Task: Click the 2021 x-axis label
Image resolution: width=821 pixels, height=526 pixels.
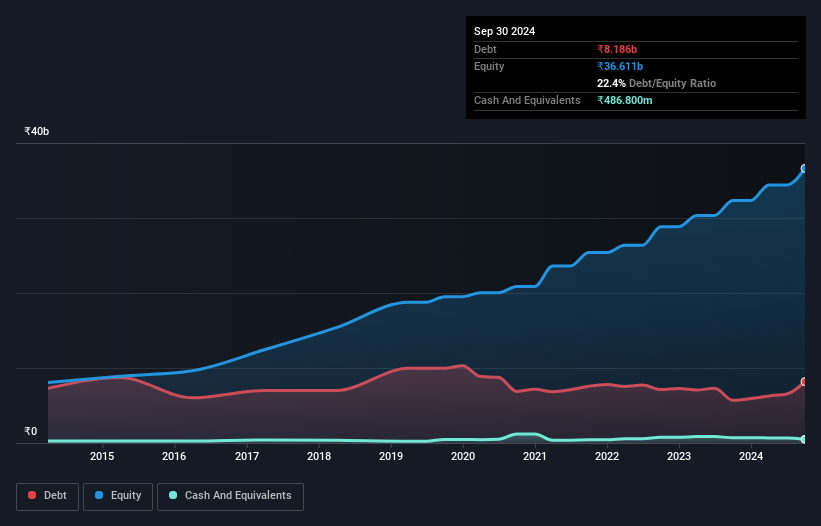Action: 535,456
